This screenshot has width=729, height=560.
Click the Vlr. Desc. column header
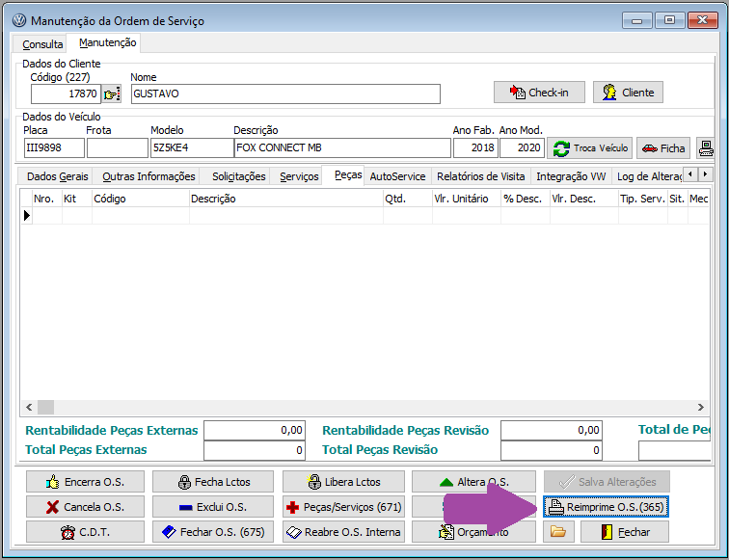[x=584, y=199]
